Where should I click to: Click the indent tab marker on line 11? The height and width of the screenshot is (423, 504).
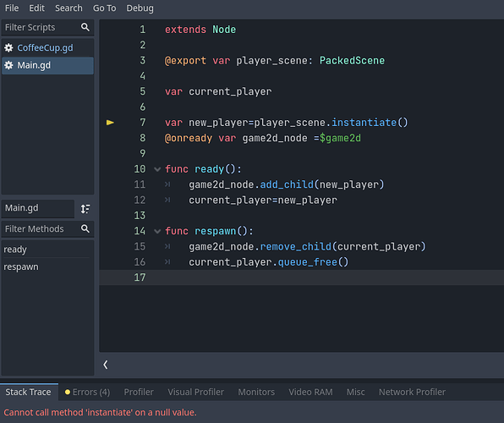(x=167, y=184)
